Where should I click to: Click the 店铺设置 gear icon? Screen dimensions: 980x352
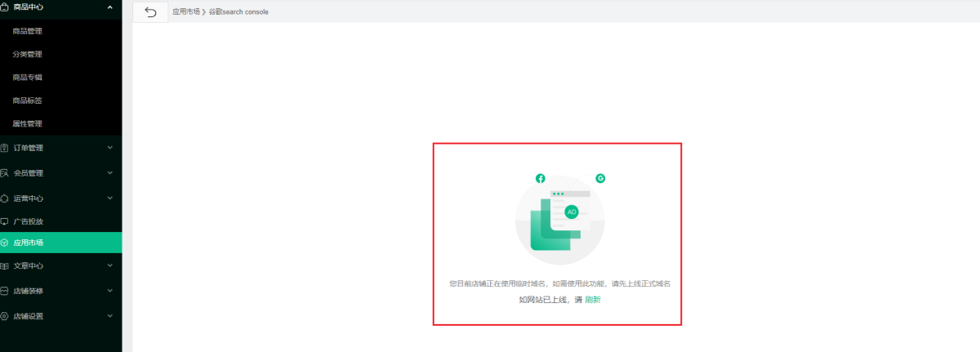[x=5, y=316]
